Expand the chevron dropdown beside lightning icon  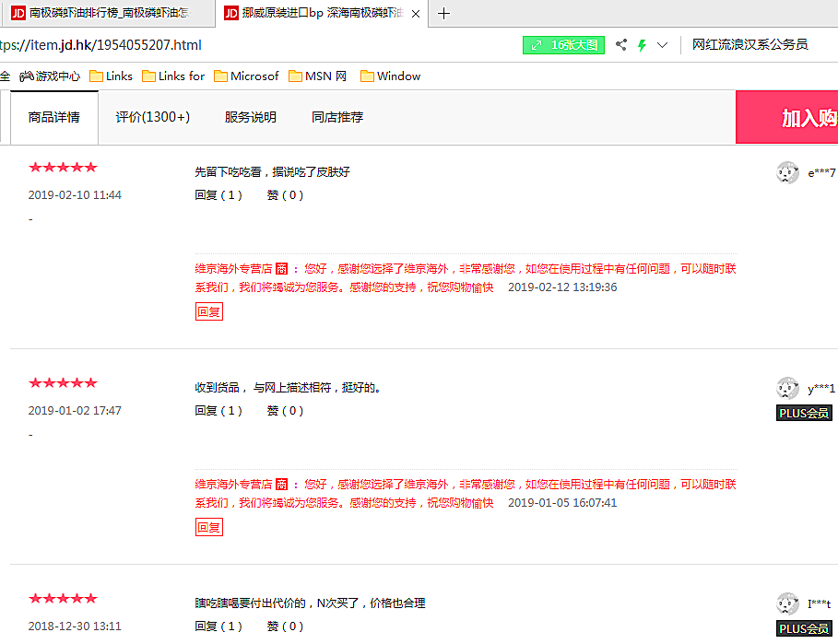point(662,45)
